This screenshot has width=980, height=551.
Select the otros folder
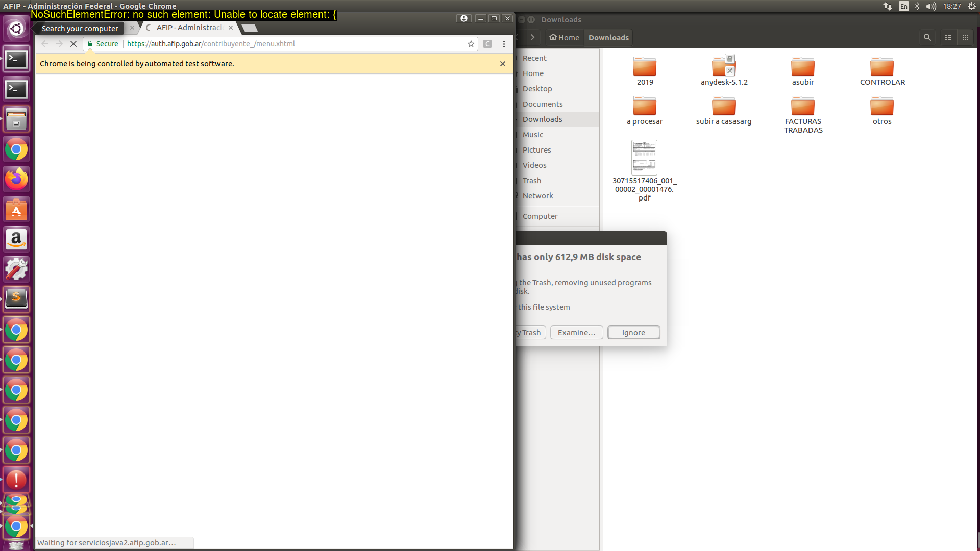882,110
